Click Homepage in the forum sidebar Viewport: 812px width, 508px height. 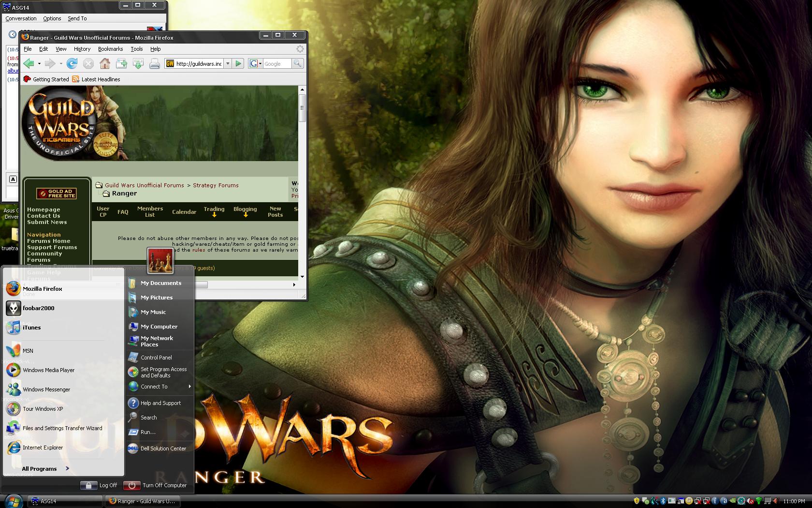coord(43,209)
